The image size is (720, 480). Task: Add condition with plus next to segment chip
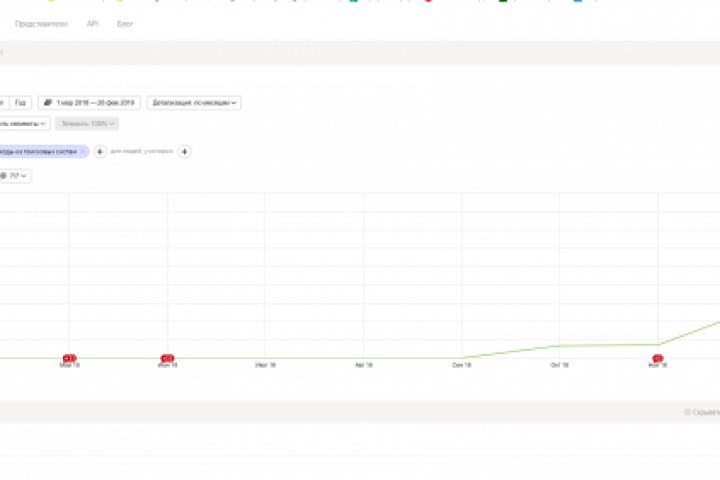point(100,152)
